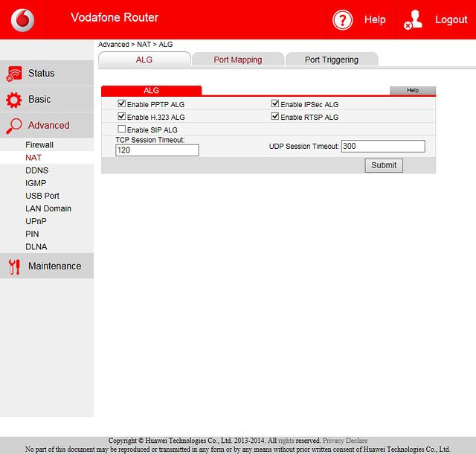
Task: Click the Advanced magnifier icon
Action: point(14,126)
